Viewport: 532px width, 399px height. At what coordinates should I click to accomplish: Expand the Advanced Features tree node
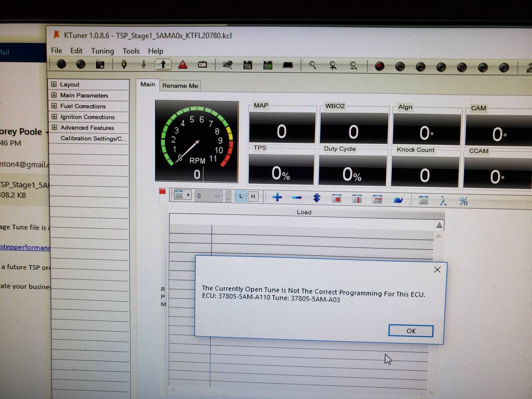click(x=54, y=128)
